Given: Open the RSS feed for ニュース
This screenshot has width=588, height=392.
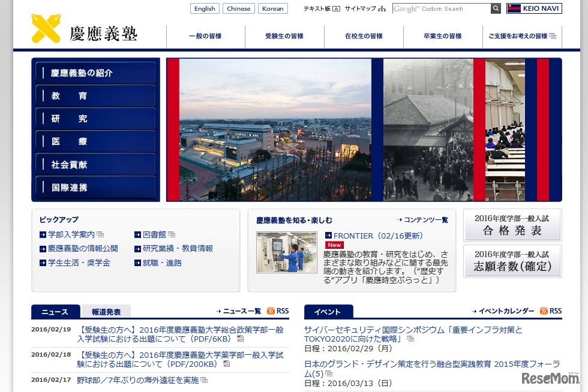Looking at the screenshot, I should point(275,310).
